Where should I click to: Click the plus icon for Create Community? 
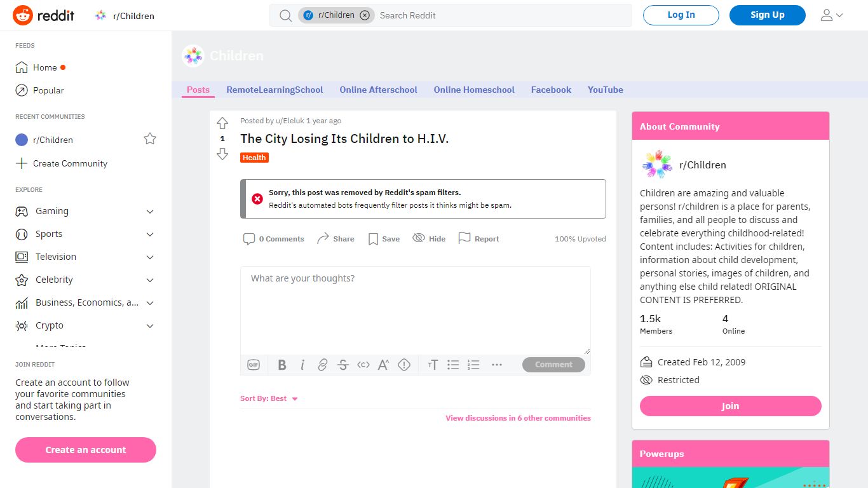click(x=22, y=163)
